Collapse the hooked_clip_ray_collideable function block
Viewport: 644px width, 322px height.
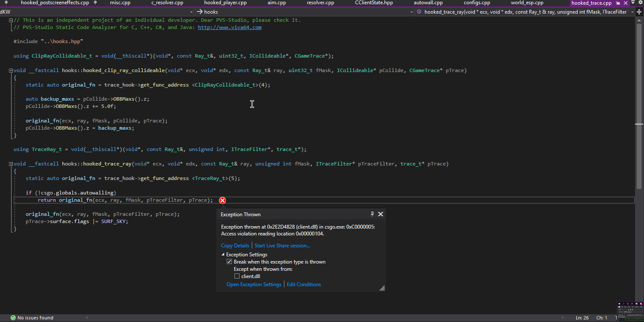click(11, 70)
